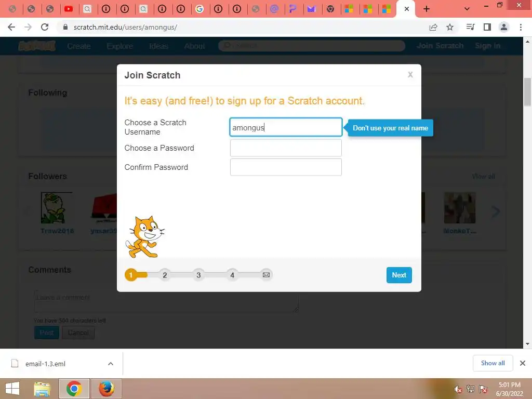Open the MonkeT... follower avatar
The width and height of the screenshot is (532, 399).
[460, 208]
